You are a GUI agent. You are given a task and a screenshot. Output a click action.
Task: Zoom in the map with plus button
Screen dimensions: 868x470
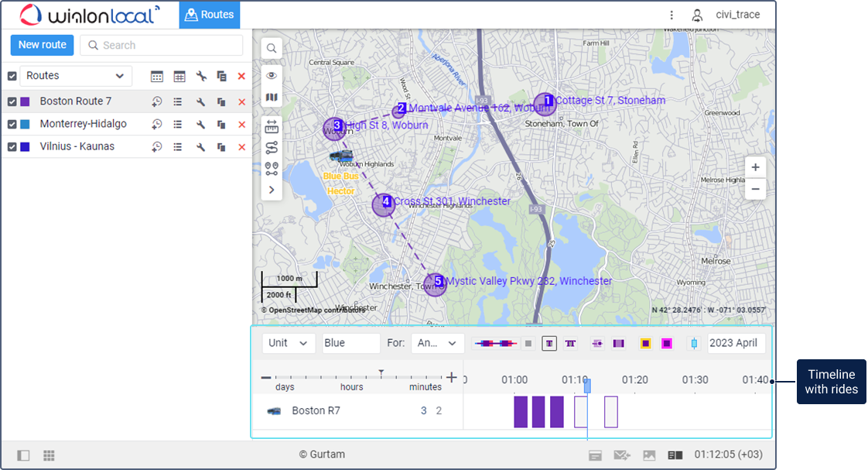pos(755,167)
